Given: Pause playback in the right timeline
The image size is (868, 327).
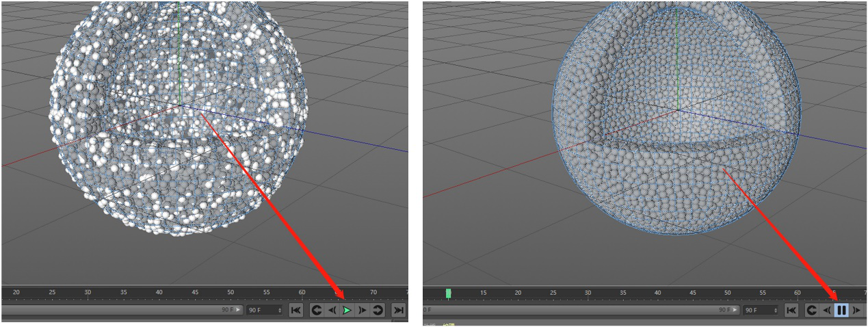Looking at the screenshot, I should (841, 311).
